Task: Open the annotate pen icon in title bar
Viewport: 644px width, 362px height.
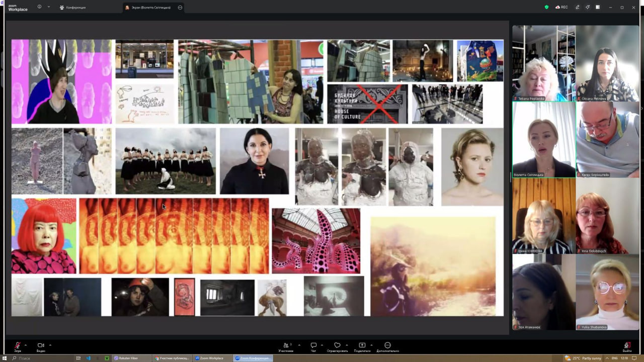Action: [578, 8]
